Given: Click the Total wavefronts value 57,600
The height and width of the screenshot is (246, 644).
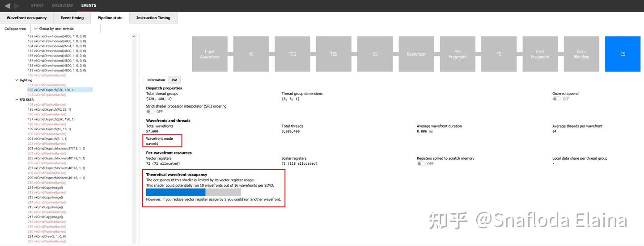Looking at the screenshot, I should click(x=152, y=131).
